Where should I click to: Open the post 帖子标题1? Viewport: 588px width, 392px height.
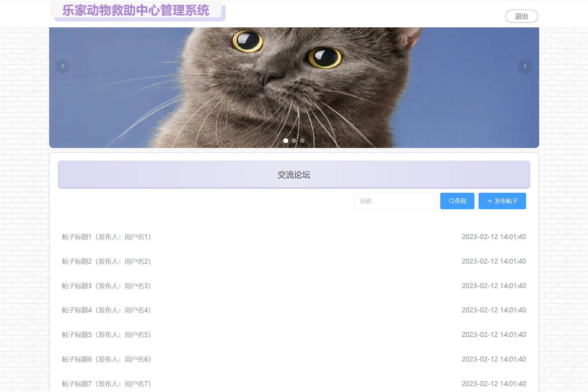point(106,237)
